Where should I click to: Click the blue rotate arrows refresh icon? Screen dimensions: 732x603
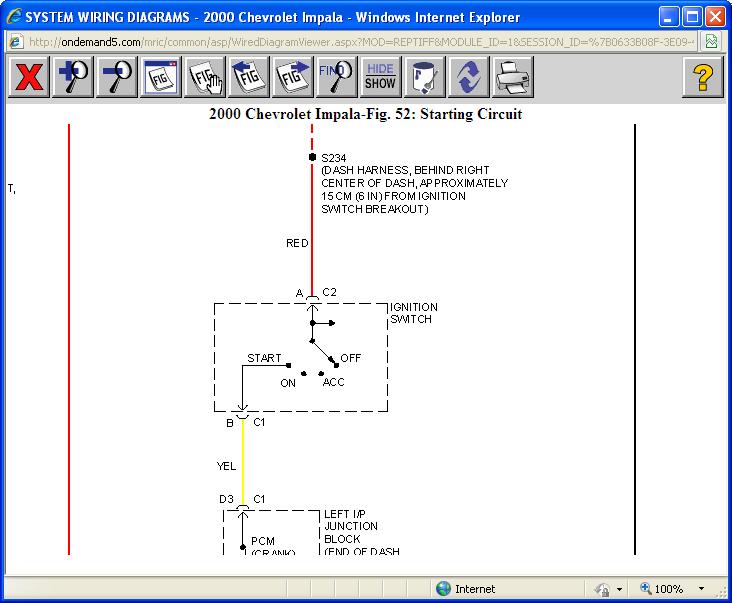pyautogui.click(x=468, y=77)
